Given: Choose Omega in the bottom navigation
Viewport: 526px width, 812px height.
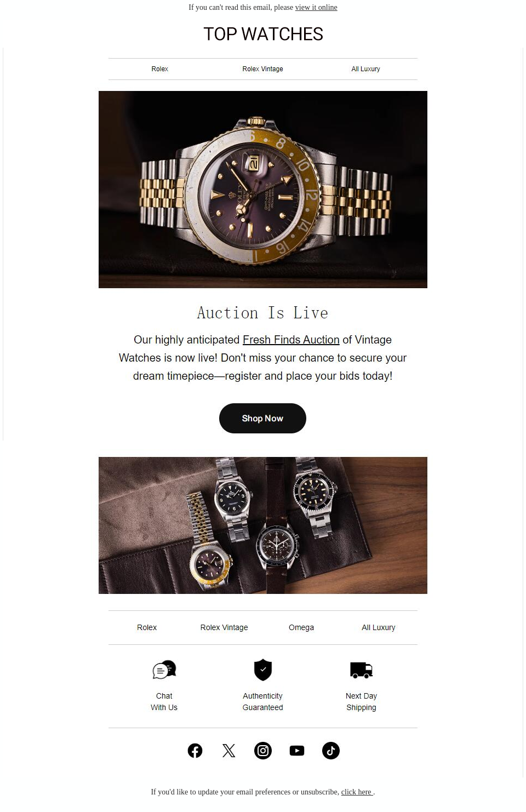Looking at the screenshot, I should pos(301,627).
